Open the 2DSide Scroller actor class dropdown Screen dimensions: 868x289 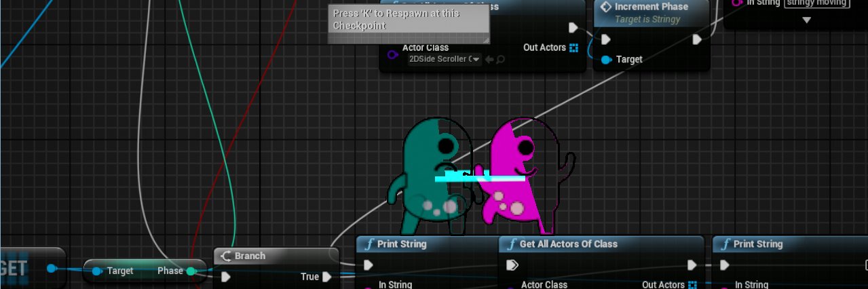(445, 60)
